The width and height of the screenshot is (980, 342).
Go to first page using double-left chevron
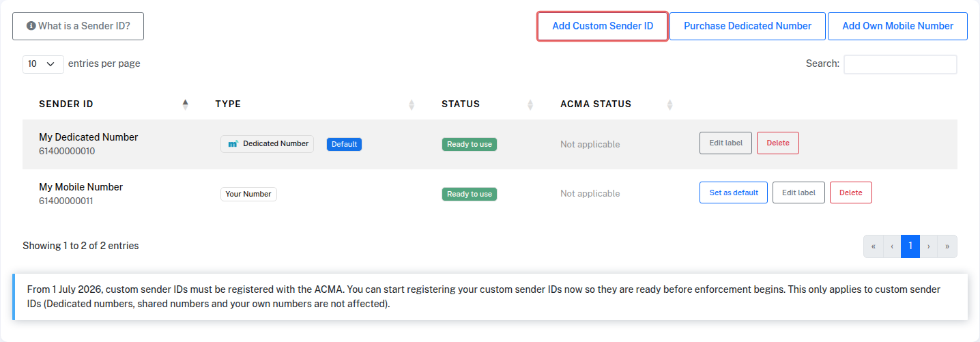(x=874, y=246)
